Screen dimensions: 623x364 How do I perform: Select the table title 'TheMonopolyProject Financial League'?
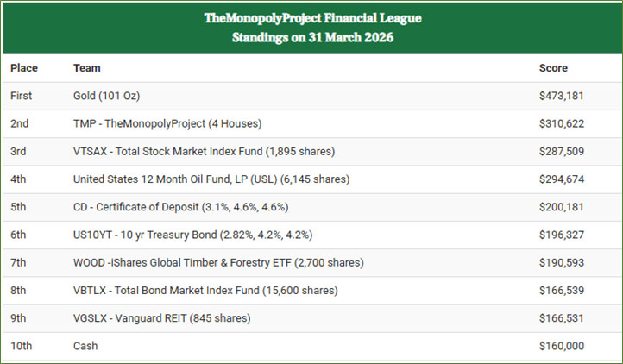click(x=312, y=17)
